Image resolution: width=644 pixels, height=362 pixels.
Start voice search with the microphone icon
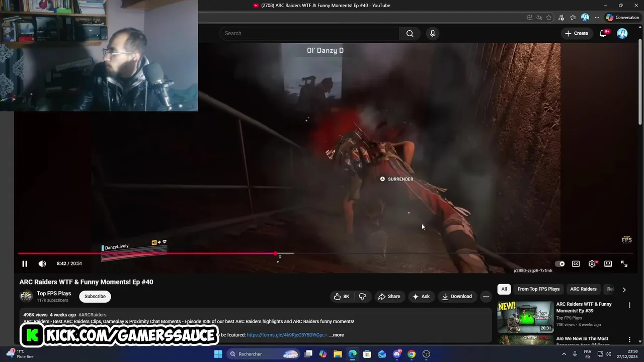pyautogui.click(x=432, y=33)
